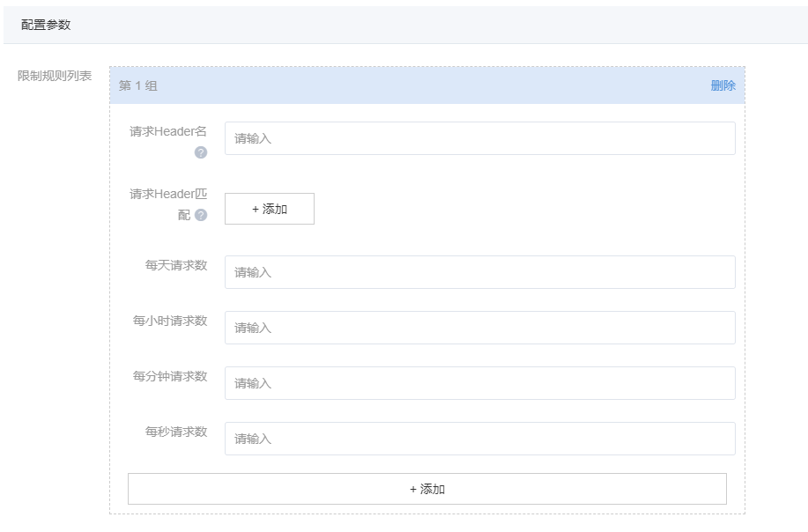Click the plus sign on the full-width 添加 button
This screenshot has width=808, height=532.
(413, 489)
